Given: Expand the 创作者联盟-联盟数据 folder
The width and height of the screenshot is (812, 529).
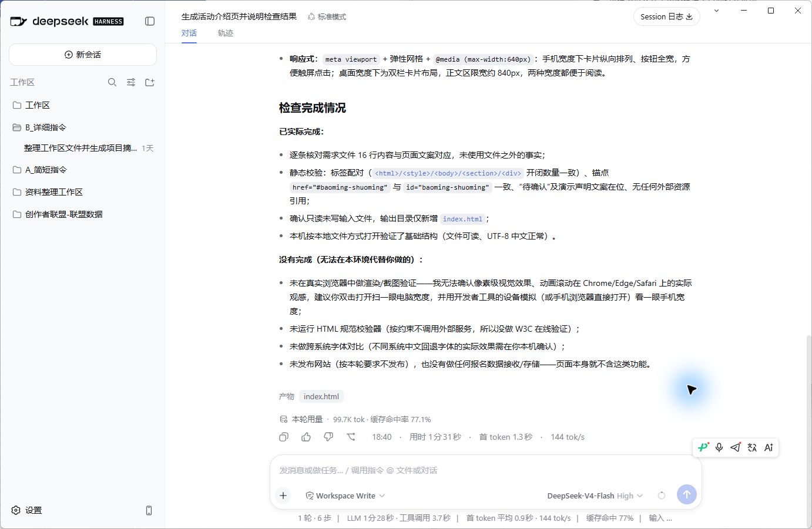Looking at the screenshot, I should [83, 214].
